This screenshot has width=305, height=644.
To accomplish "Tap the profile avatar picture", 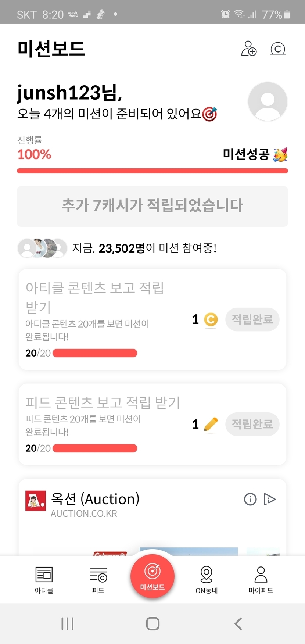I will (x=268, y=101).
